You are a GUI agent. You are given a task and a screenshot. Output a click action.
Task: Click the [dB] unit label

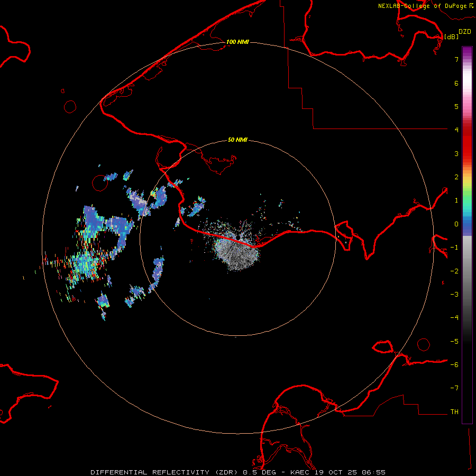coord(452,36)
